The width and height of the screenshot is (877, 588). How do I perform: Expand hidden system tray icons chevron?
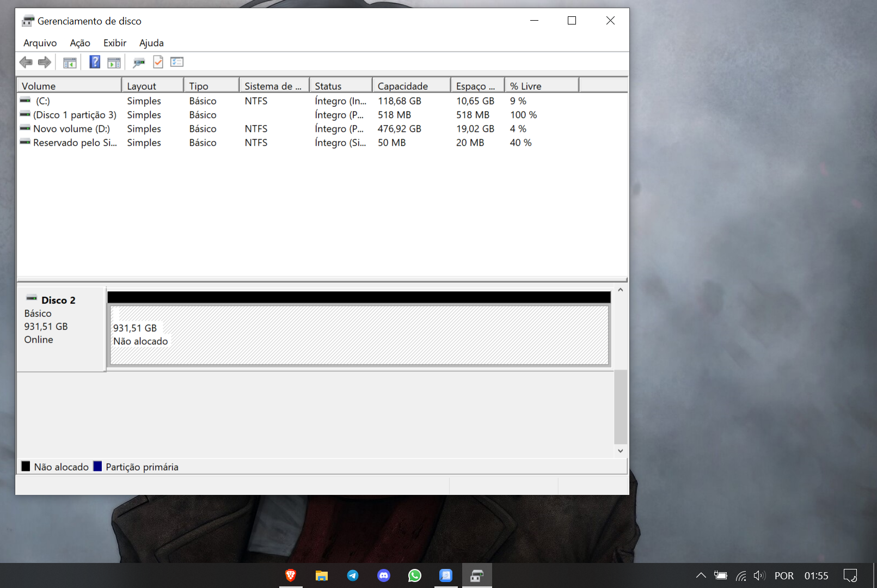[x=701, y=575]
